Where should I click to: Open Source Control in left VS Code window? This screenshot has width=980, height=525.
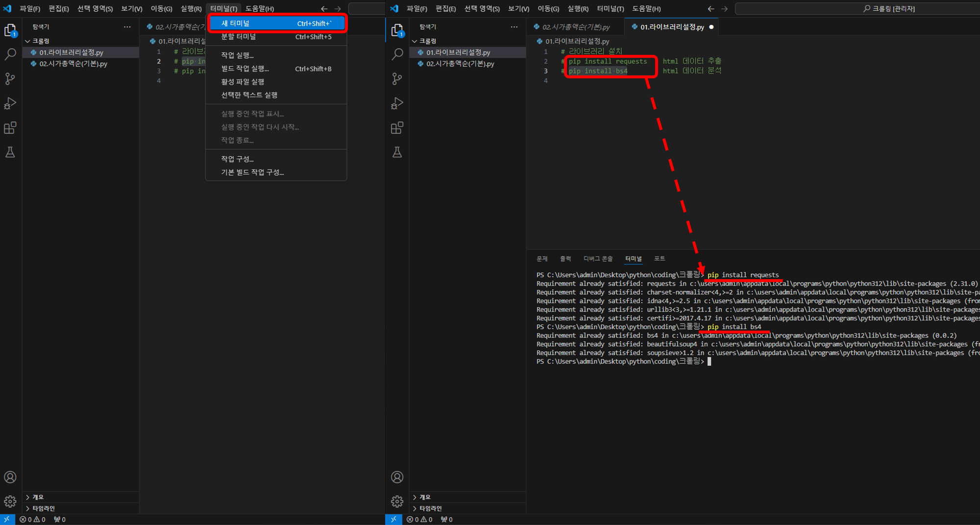click(x=10, y=79)
